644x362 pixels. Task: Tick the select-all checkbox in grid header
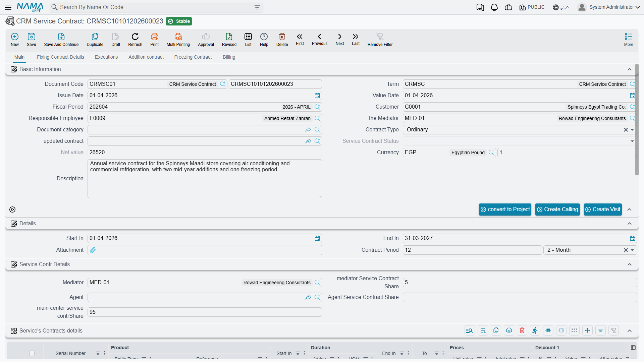[32, 353]
